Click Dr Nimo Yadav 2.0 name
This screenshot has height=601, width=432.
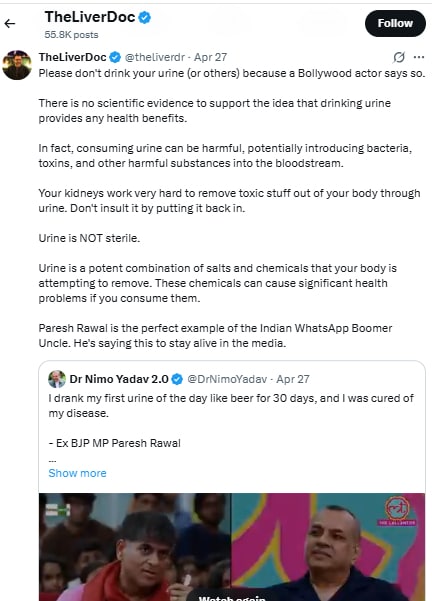click(119, 379)
